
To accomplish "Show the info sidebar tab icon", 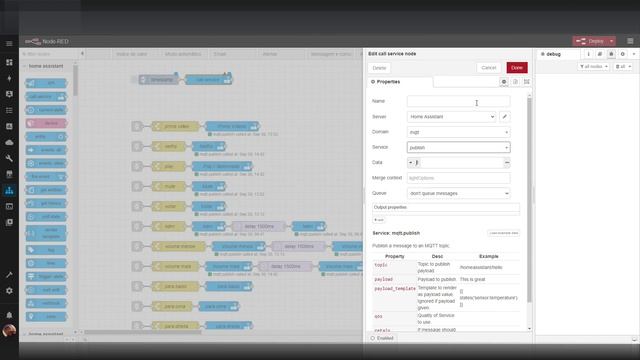I will tap(588, 54).
